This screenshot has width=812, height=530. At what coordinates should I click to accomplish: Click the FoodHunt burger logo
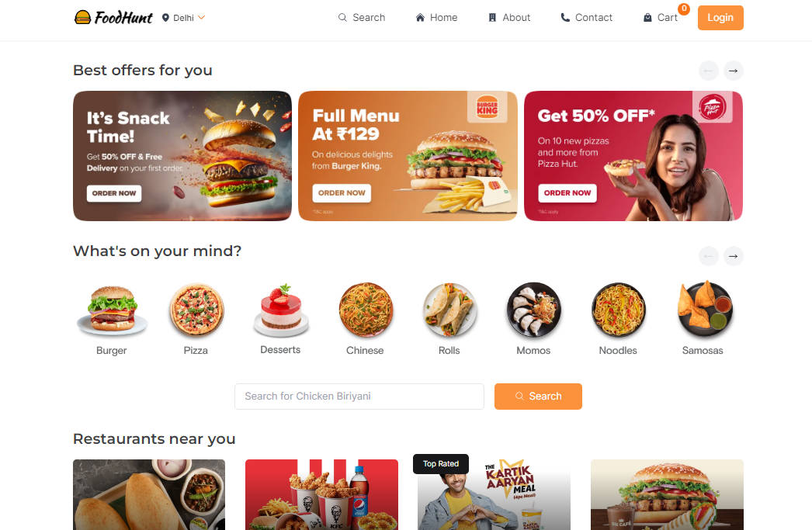pyautogui.click(x=82, y=18)
